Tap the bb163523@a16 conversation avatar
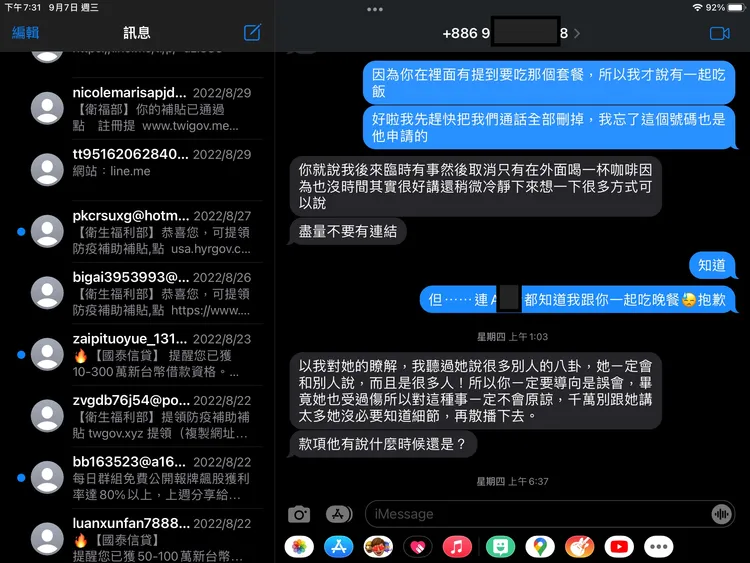Screen dimensions: 750x563 [47, 477]
